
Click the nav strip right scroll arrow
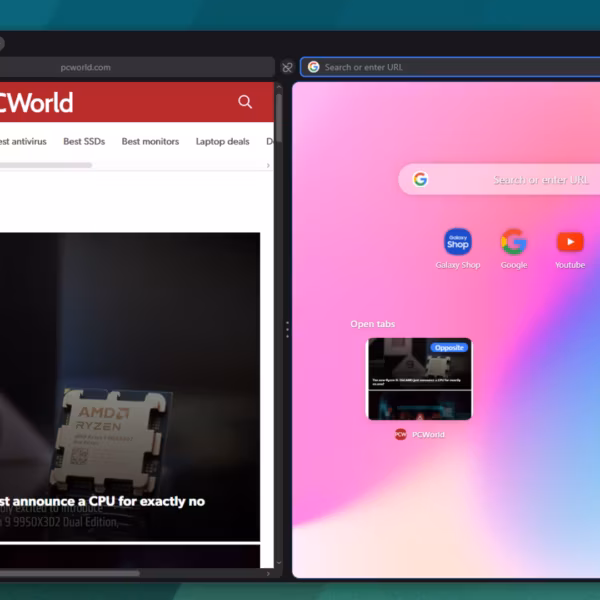click(x=268, y=165)
